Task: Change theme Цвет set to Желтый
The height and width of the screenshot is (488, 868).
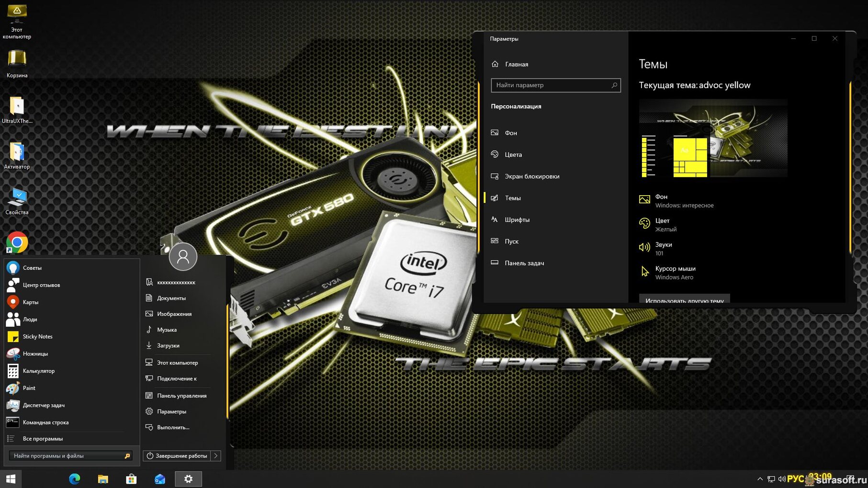Action: 658,225
